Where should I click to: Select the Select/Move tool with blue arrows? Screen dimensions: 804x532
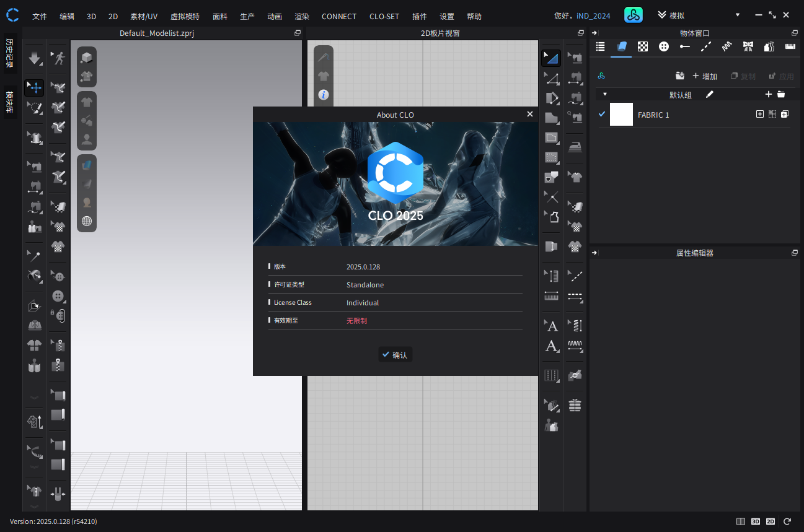[34, 87]
